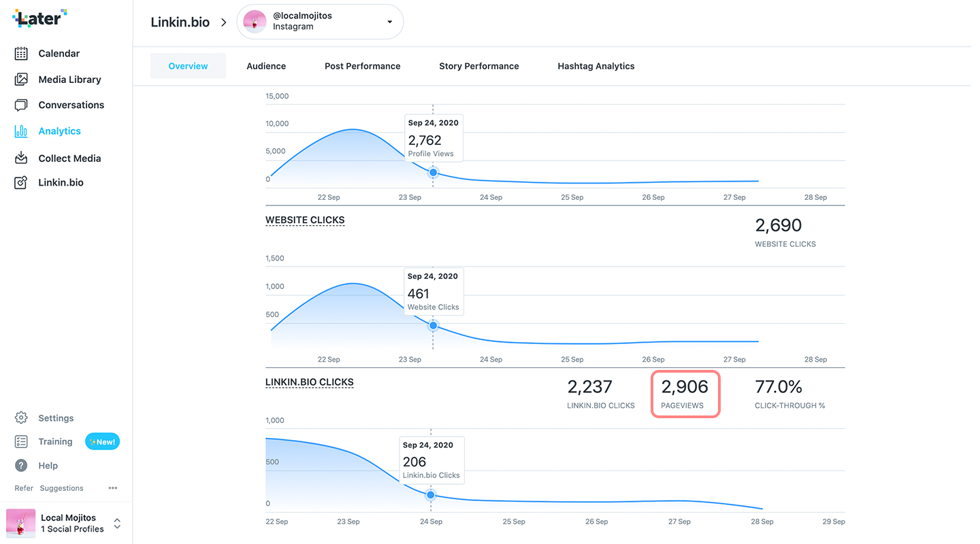Open Settings in the sidebar
This screenshot has height=544, width=980.
[x=56, y=418]
